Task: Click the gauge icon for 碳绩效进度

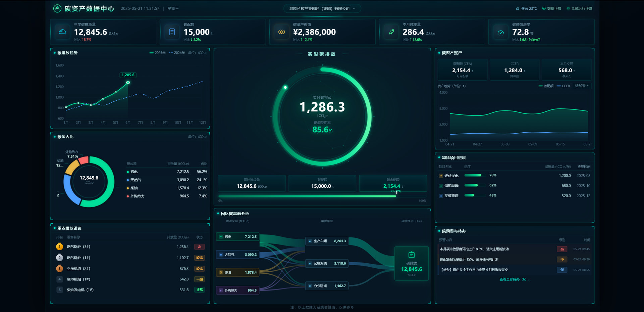Action: 501,32
